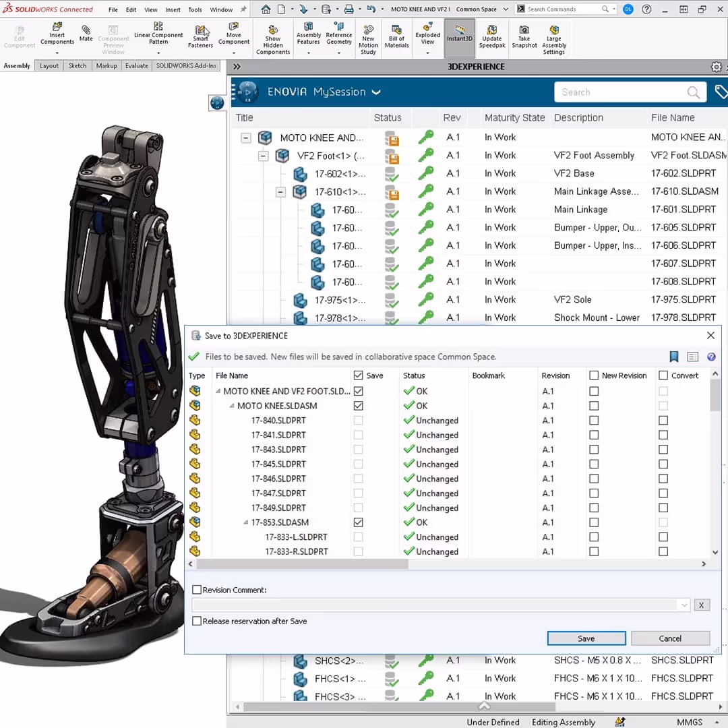Check Release reservation after Save
The width and height of the screenshot is (728, 728).
point(197,621)
